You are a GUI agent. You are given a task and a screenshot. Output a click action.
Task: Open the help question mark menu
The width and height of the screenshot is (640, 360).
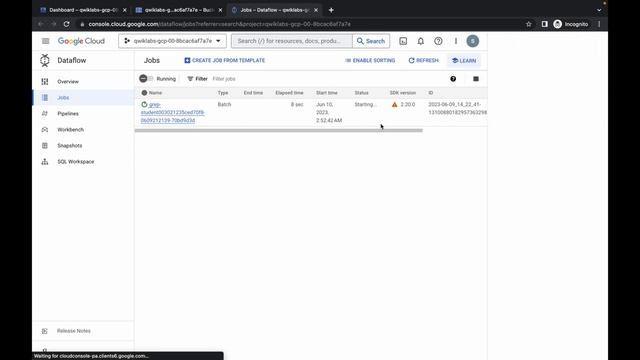(438, 41)
